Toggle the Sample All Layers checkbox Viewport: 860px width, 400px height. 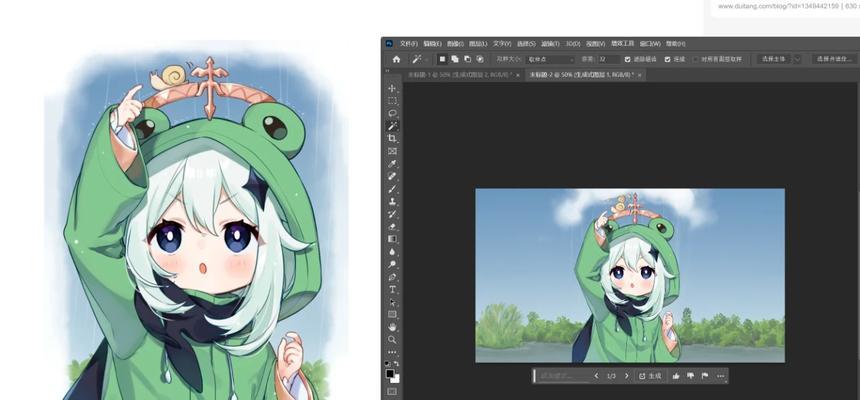(695, 59)
